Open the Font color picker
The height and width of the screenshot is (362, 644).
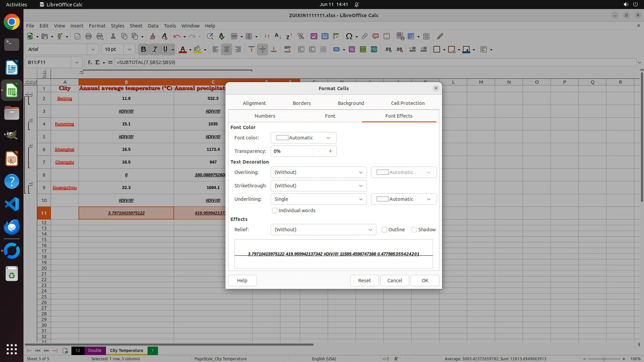(303, 138)
